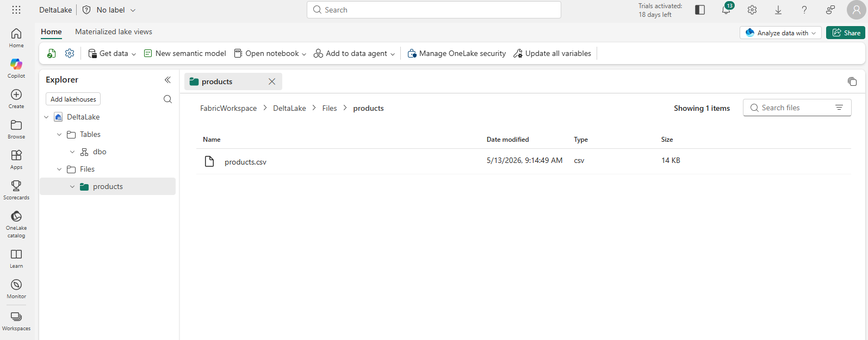Viewport: 868px width, 340px height.
Task: Open Fabric settings gear in header
Action: [752, 10]
